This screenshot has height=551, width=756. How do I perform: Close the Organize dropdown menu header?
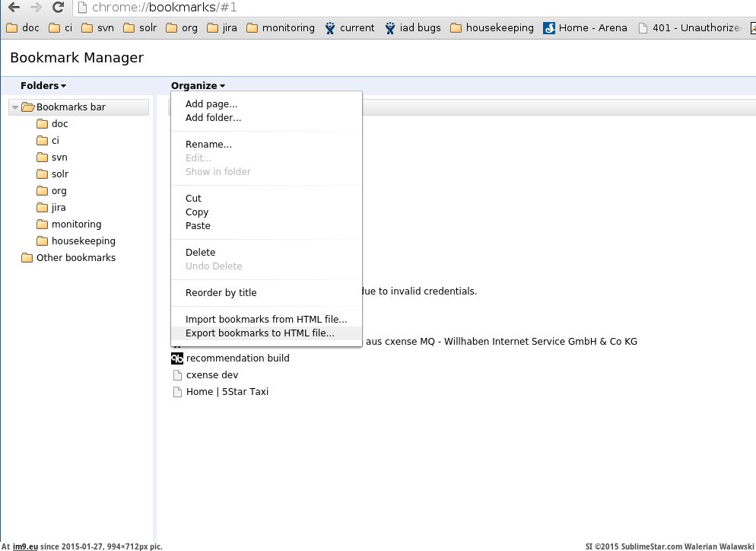point(198,86)
